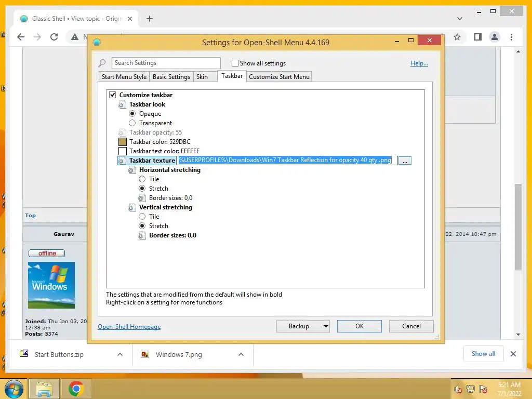Click the taskbar clock showing 7/1/2022
The image size is (532, 399).
coord(509,389)
